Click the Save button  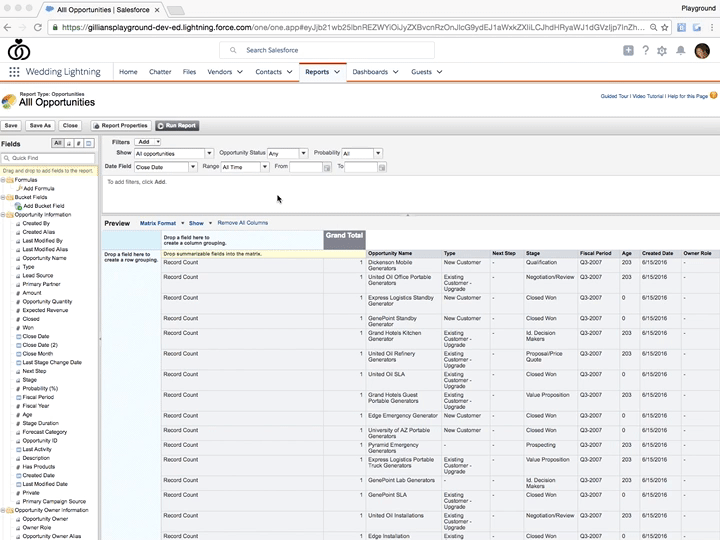click(11, 126)
